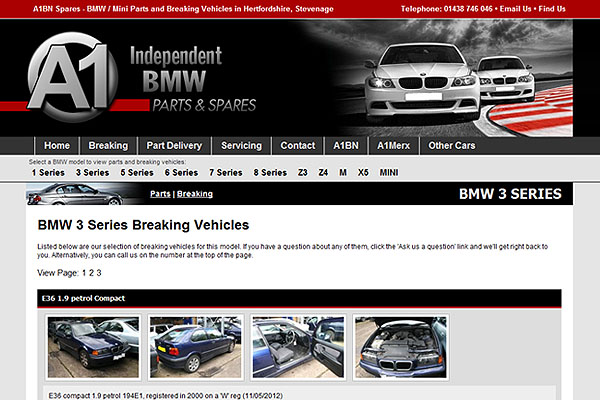Select the 1 Series model
Image resolution: width=600 pixels, height=400 pixels.
point(48,173)
